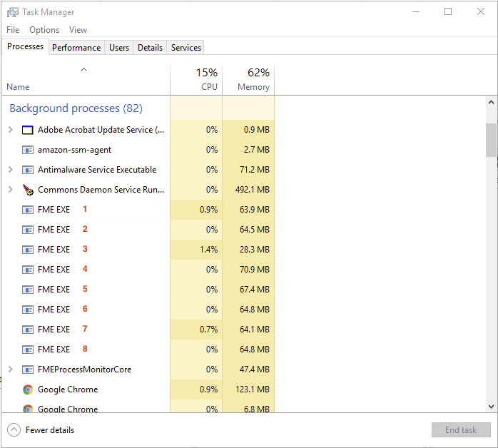498x448 pixels.
Task: Click the icon of FME EXE using 64.5 MB
Action: point(28,230)
